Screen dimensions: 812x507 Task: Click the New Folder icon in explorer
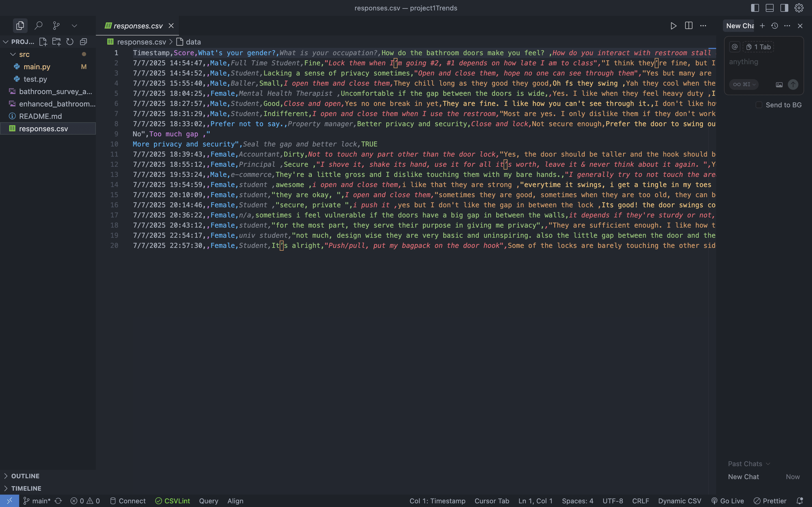(56, 42)
